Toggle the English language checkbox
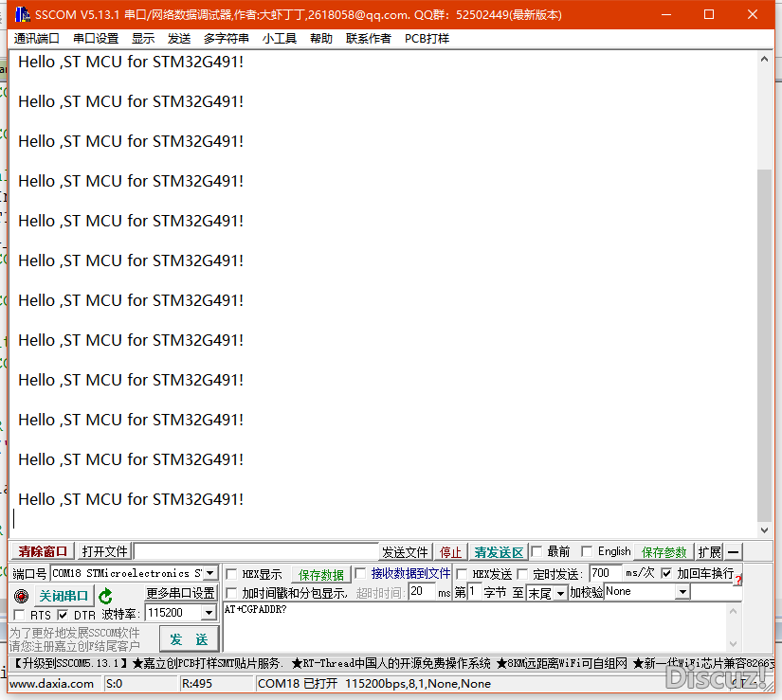 pos(587,551)
